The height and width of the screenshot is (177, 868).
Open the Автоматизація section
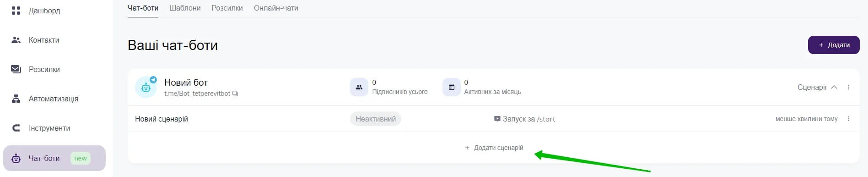tap(53, 99)
